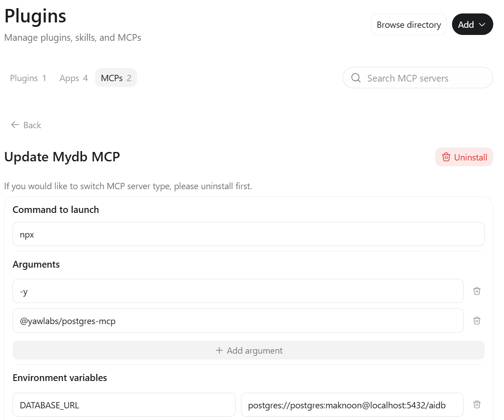Click the Update Mydb MCP heading
This screenshot has width=504, height=420.
point(62,157)
